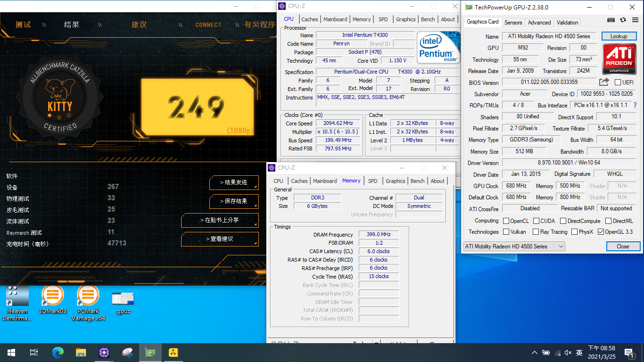
Task: Switch to GPU-Z via green card taskbar icon
Action: tap(150, 353)
